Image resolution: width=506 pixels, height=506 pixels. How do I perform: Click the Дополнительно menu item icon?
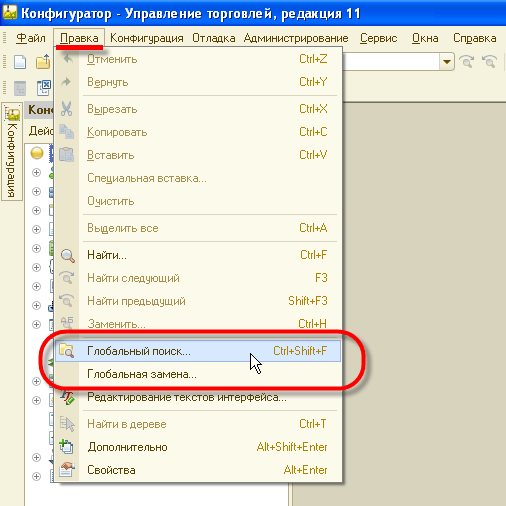66,447
